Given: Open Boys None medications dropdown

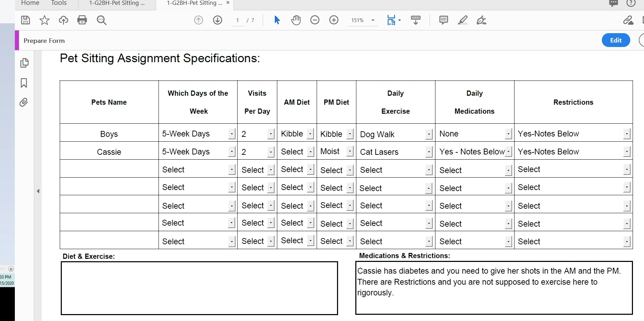Looking at the screenshot, I should click(x=508, y=134).
